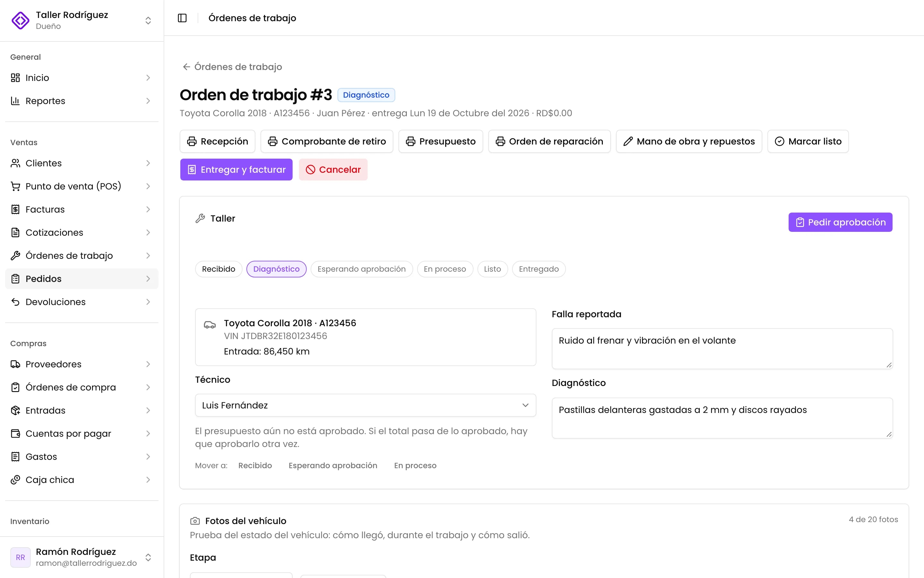This screenshot has height=578, width=924.
Task: Click the Falla reportada text area
Action: (722, 349)
